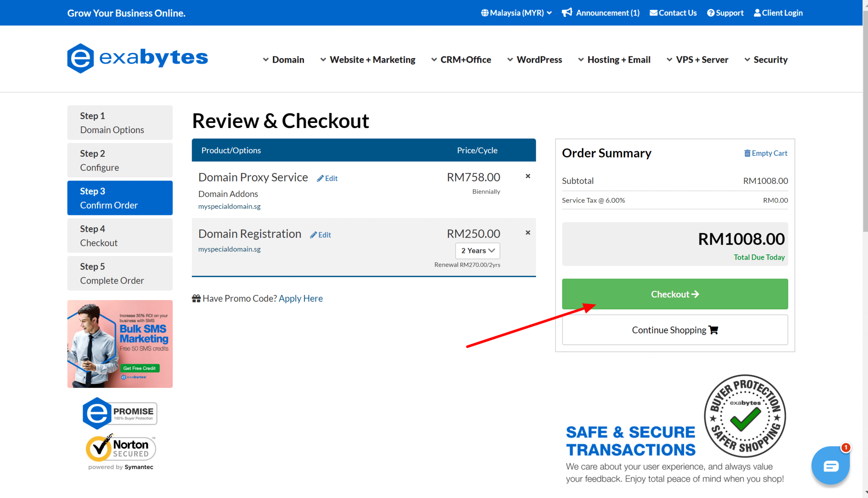This screenshot has height=498, width=868.
Task: Click Edit Domain Proxy Service
Action: 327,177
